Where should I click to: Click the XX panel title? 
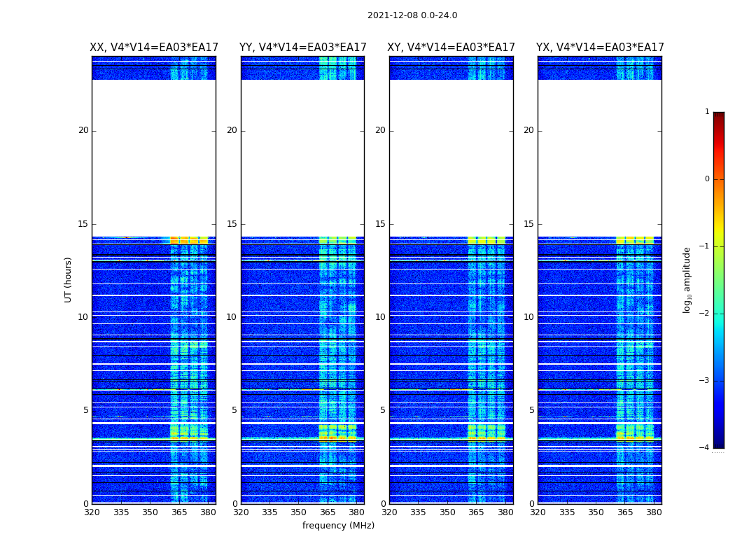coord(154,48)
